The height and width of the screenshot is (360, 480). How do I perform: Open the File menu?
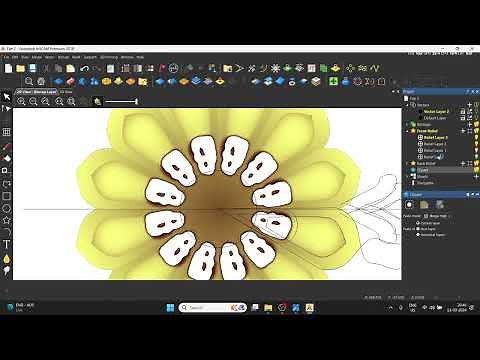[x=6, y=57]
